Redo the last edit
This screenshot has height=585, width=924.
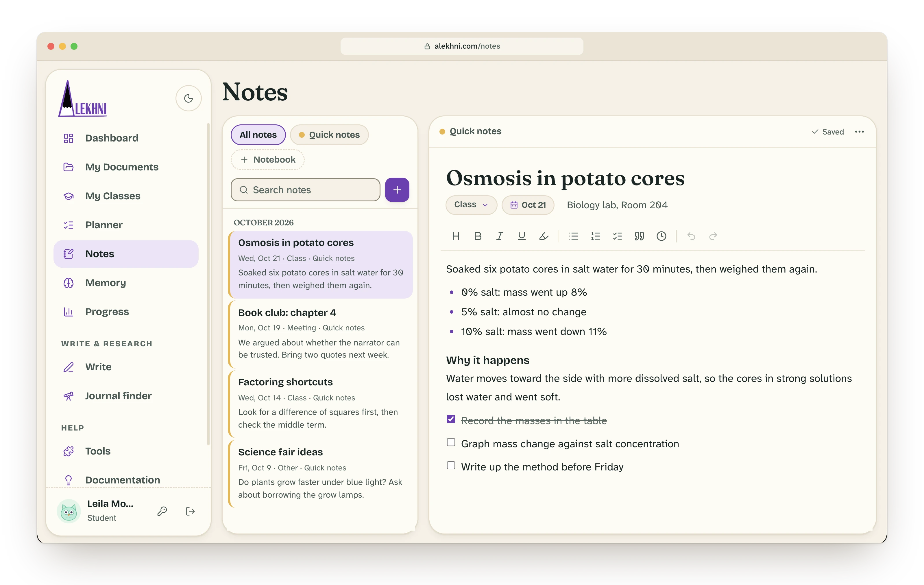[x=713, y=236]
